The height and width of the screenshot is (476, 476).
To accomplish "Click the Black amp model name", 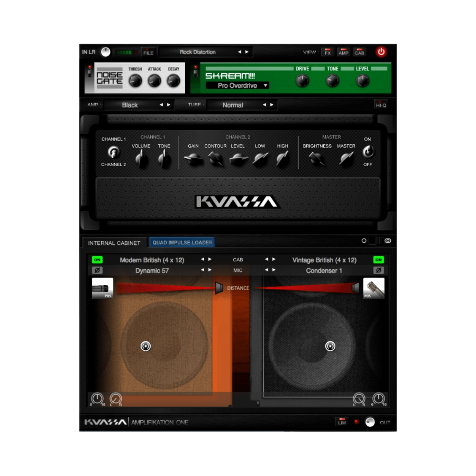I will click(130, 105).
